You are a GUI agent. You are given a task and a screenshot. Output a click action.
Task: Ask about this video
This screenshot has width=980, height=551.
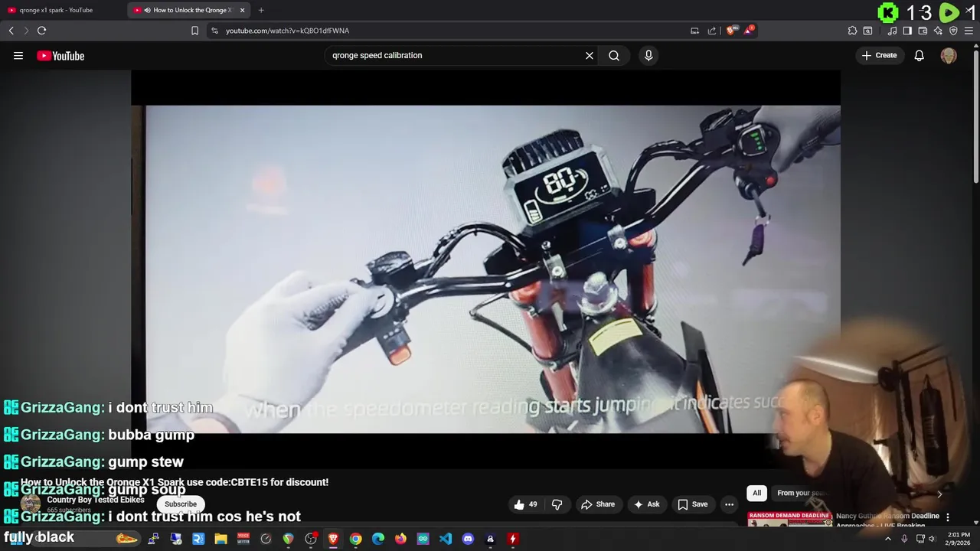(646, 504)
